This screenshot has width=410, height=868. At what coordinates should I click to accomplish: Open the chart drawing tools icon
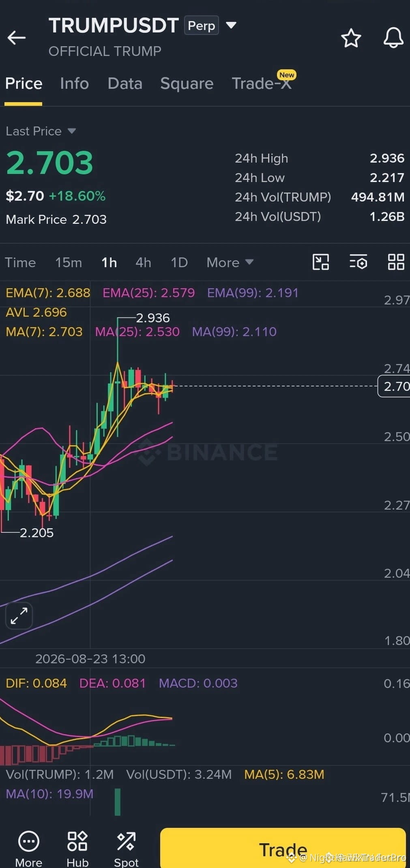point(321,262)
